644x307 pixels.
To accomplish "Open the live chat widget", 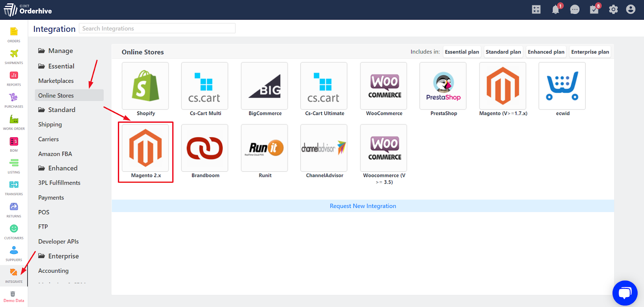I will (625, 293).
